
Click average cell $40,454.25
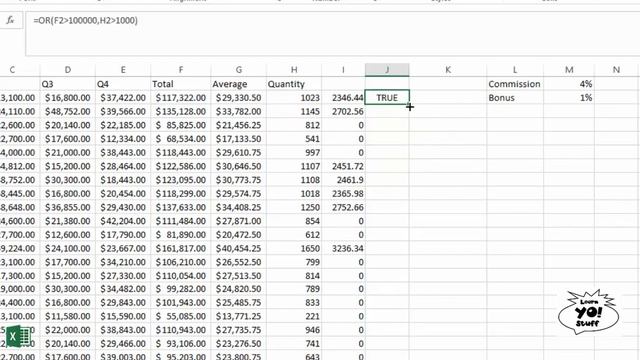tap(238, 248)
